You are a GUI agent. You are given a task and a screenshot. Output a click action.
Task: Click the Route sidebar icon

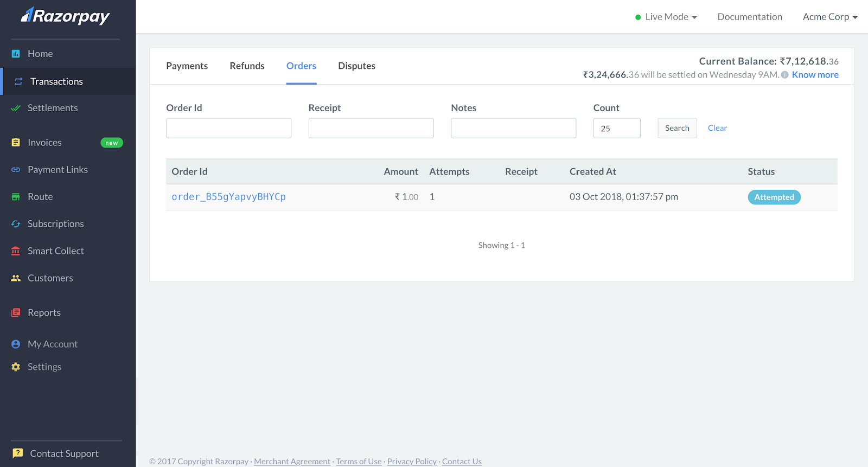16,197
